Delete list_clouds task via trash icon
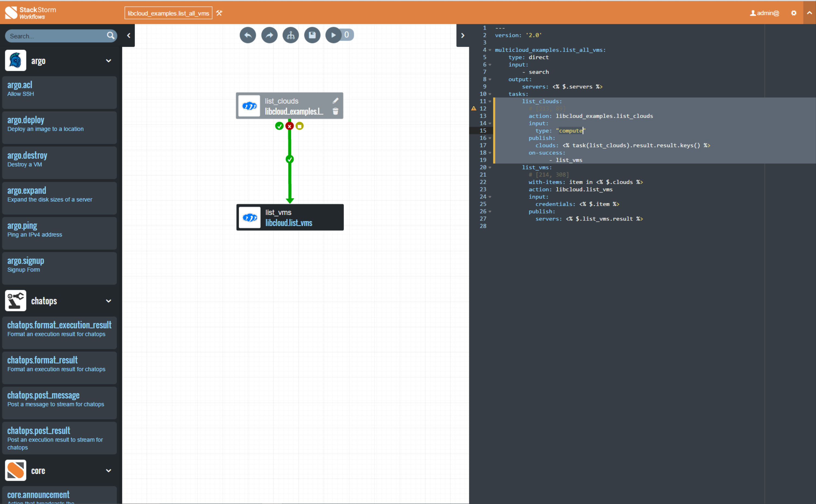 click(335, 111)
